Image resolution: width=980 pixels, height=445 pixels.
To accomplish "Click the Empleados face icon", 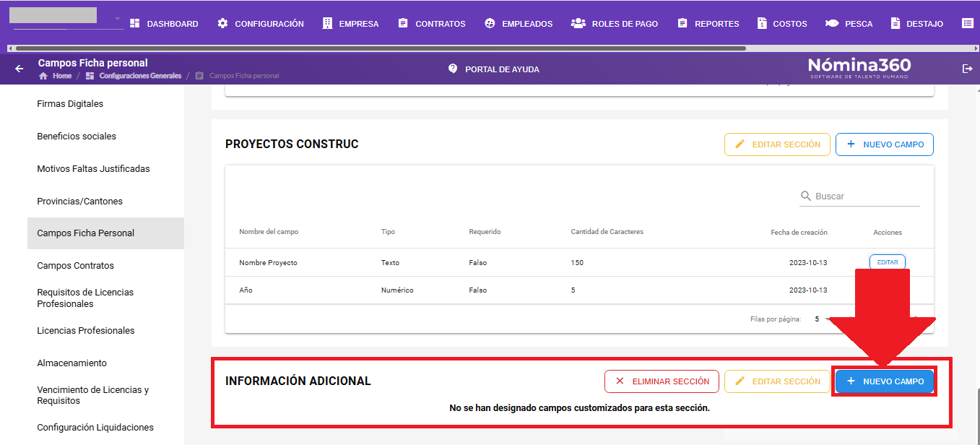I will coord(490,24).
